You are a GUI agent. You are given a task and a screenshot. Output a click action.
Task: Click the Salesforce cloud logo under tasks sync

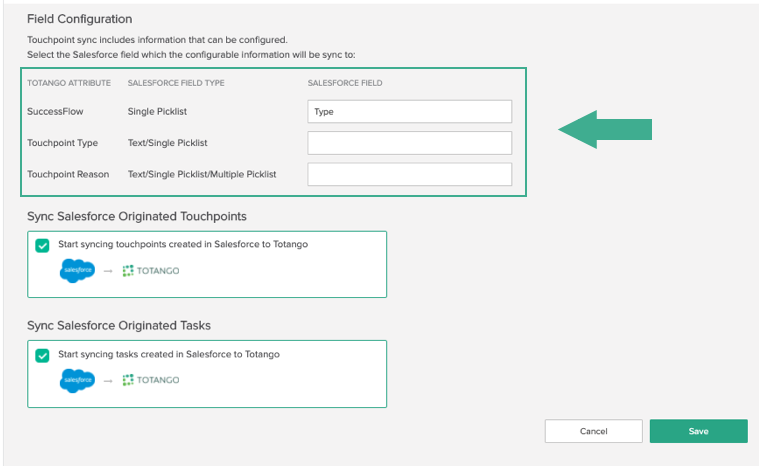(77, 380)
